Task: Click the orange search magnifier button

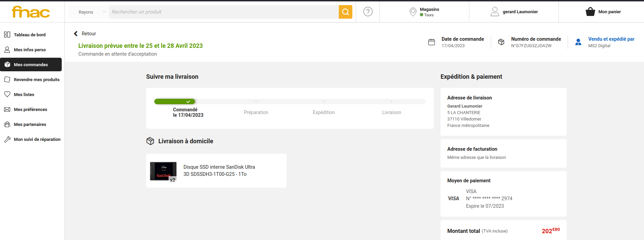Action: (345, 12)
